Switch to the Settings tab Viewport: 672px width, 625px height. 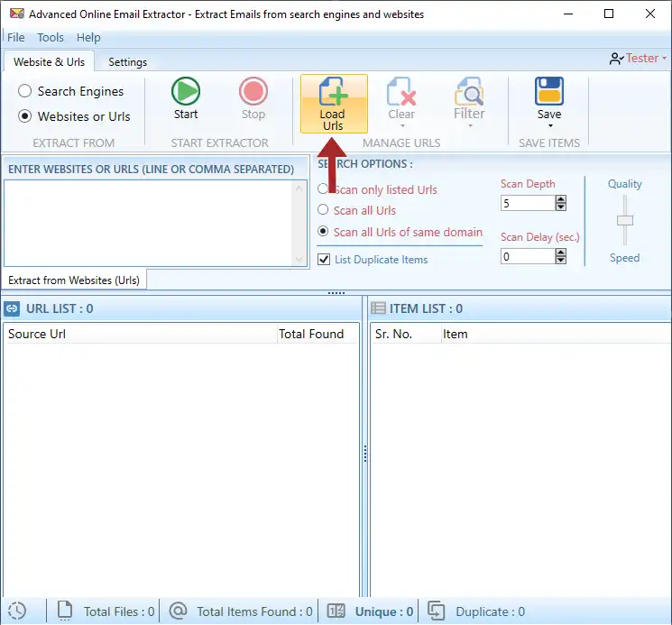pyautogui.click(x=128, y=62)
